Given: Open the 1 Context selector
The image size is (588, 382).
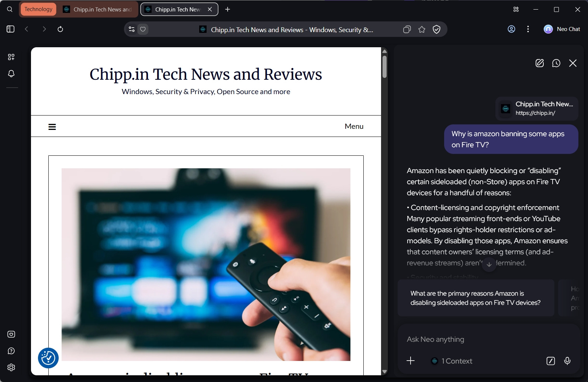Looking at the screenshot, I should click(x=452, y=361).
